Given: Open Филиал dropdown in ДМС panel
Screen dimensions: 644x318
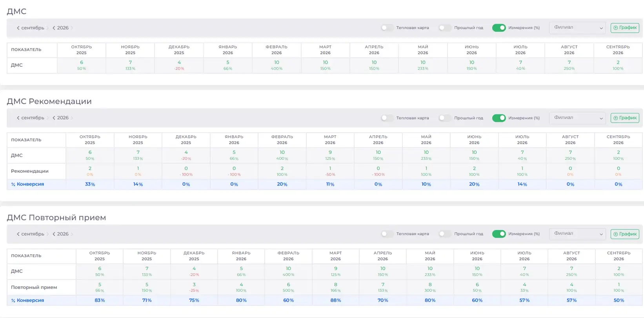Looking at the screenshot, I should pyautogui.click(x=577, y=28).
